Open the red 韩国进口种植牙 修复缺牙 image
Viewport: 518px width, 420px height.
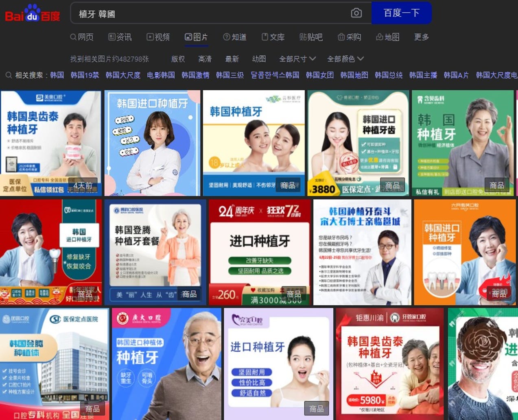pyautogui.click(x=50, y=252)
